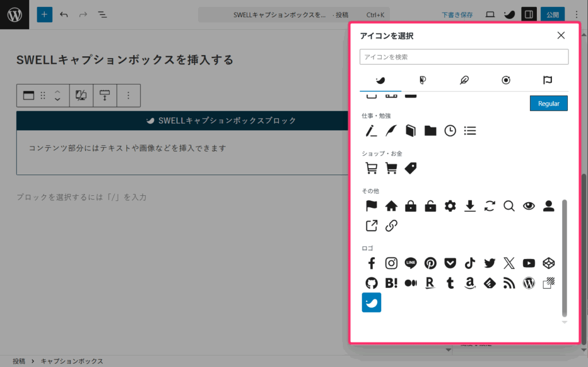Choose the chain link icon
This screenshot has height=367, width=588.
point(391,226)
